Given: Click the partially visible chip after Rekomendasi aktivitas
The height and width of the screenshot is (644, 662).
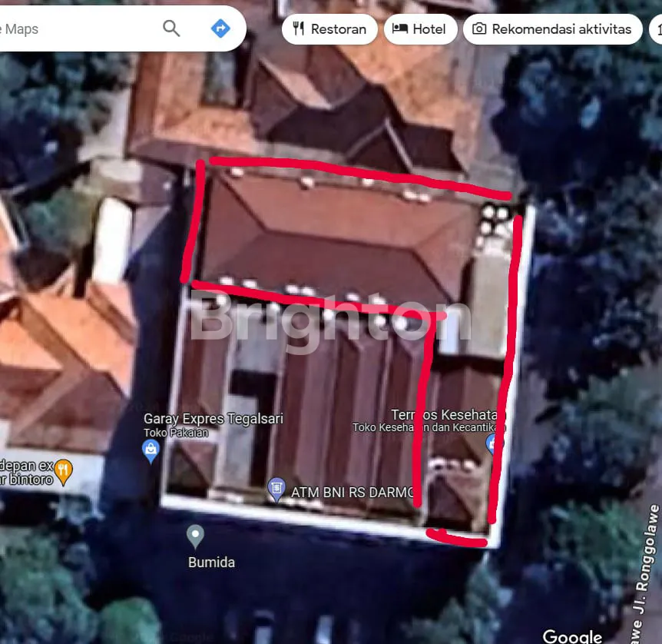Looking at the screenshot, I should [656, 29].
